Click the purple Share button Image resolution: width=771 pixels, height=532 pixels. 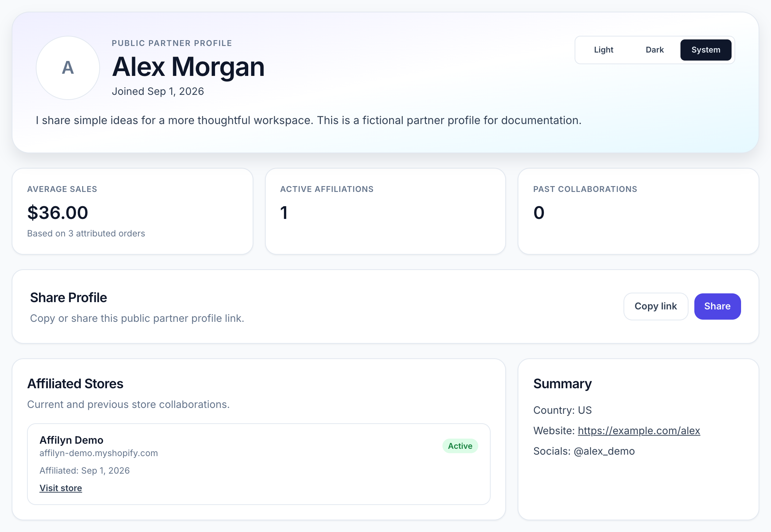click(717, 307)
